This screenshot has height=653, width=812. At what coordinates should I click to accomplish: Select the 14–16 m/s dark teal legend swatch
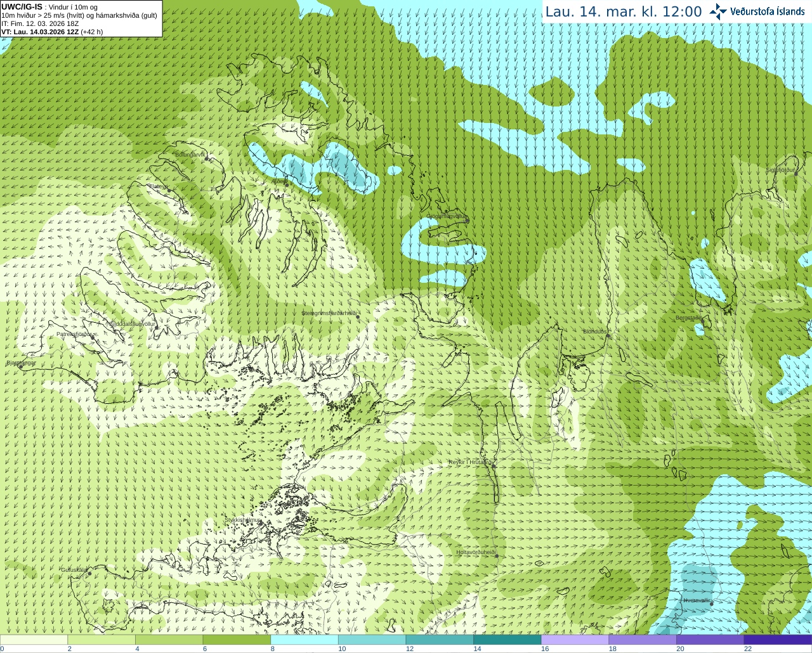click(x=507, y=640)
